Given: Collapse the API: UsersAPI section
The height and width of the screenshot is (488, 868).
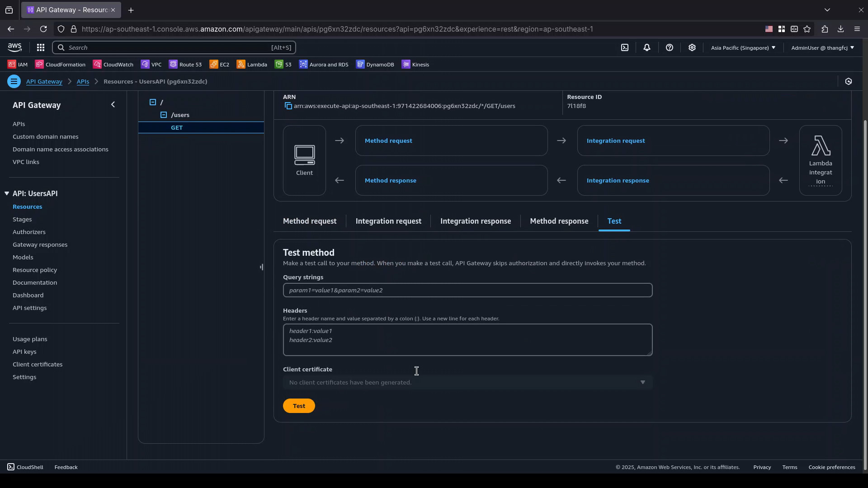Looking at the screenshot, I should (7, 193).
